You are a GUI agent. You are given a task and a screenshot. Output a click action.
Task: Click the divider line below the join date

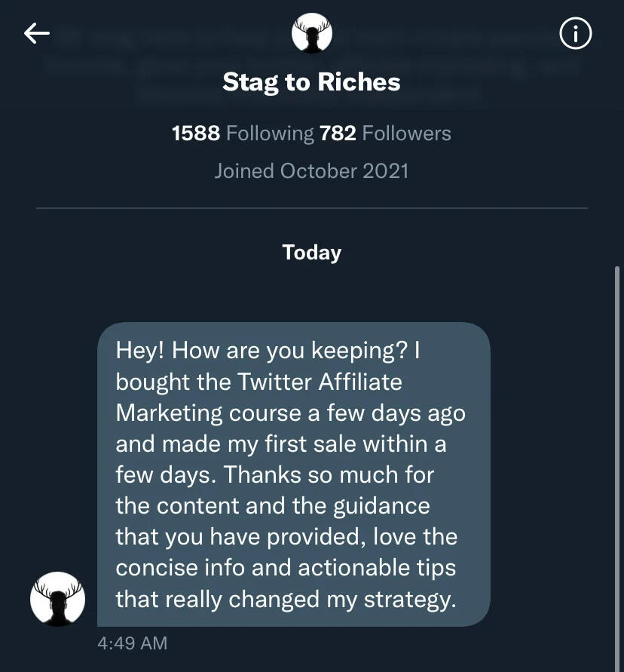(x=311, y=207)
